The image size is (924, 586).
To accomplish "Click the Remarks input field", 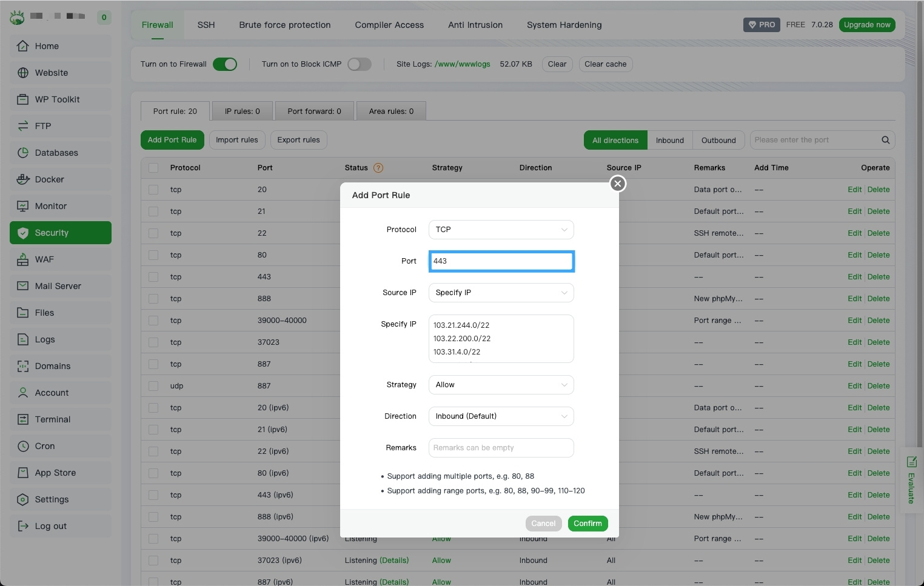I will (501, 448).
